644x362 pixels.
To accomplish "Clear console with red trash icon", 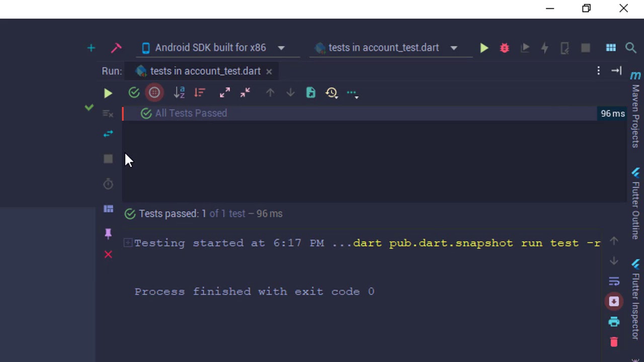I will click(x=614, y=342).
